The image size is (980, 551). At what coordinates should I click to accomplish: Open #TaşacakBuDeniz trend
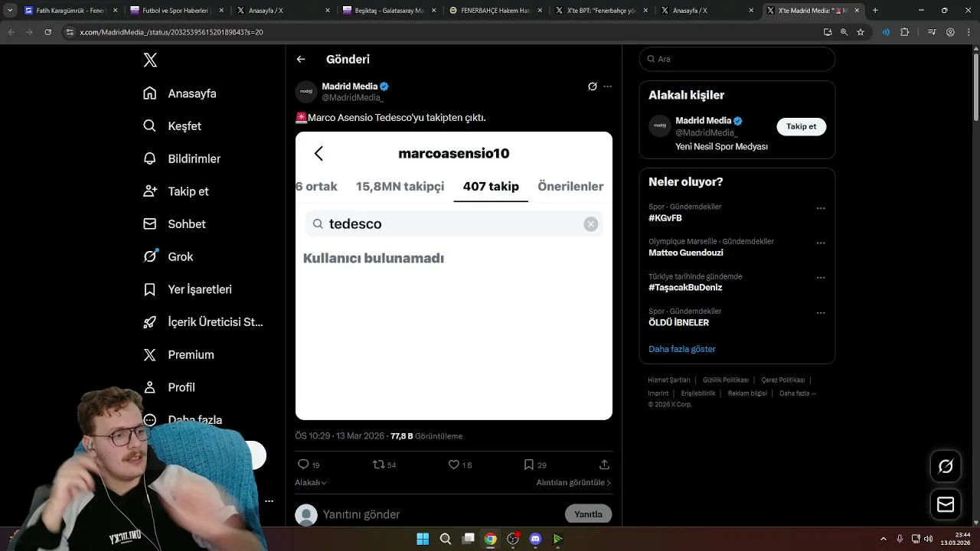tap(685, 288)
